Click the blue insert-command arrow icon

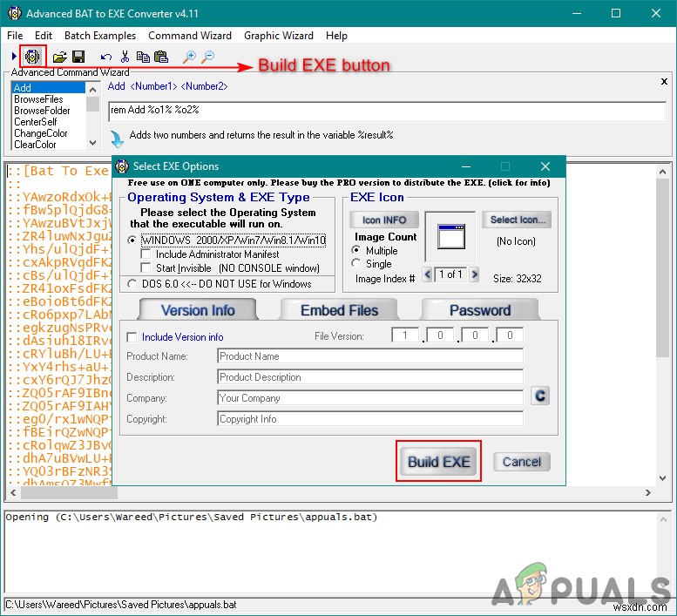[116, 139]
